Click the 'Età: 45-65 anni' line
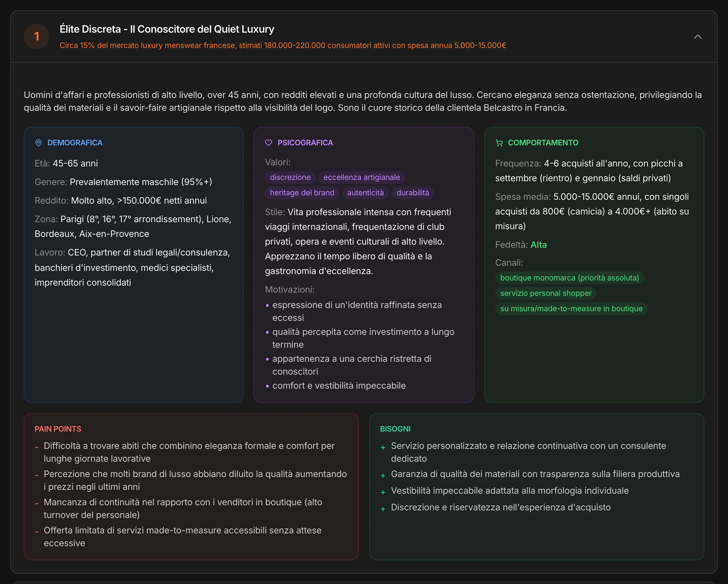The image size is (728, 584). pos(66,163)
